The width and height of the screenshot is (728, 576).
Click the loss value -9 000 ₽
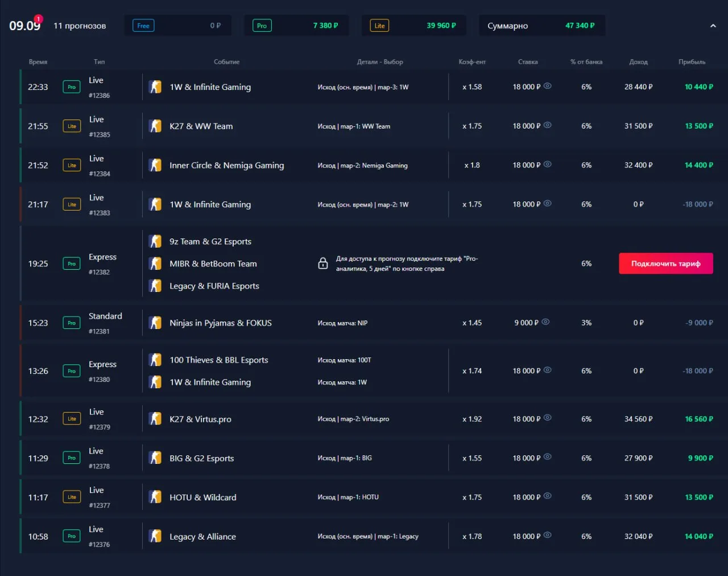click(x=700, y=323)
